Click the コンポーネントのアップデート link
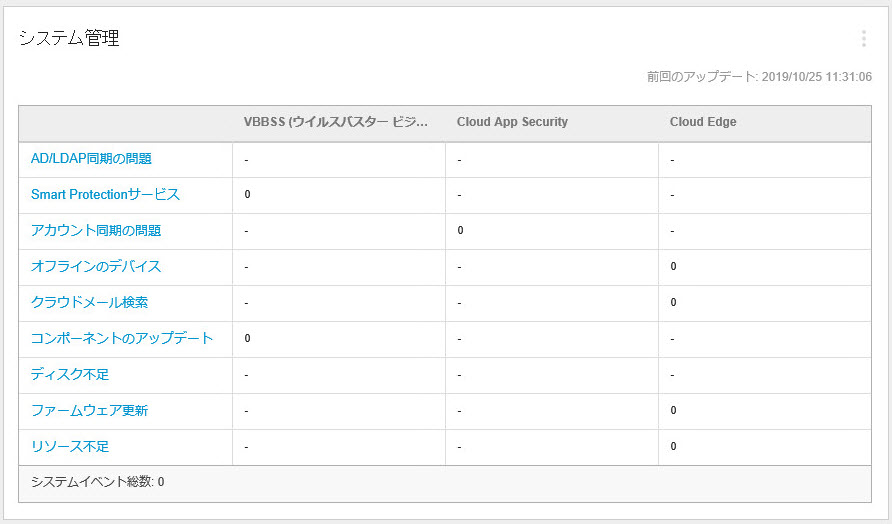The image size is (892, 524). pos(122,338)
